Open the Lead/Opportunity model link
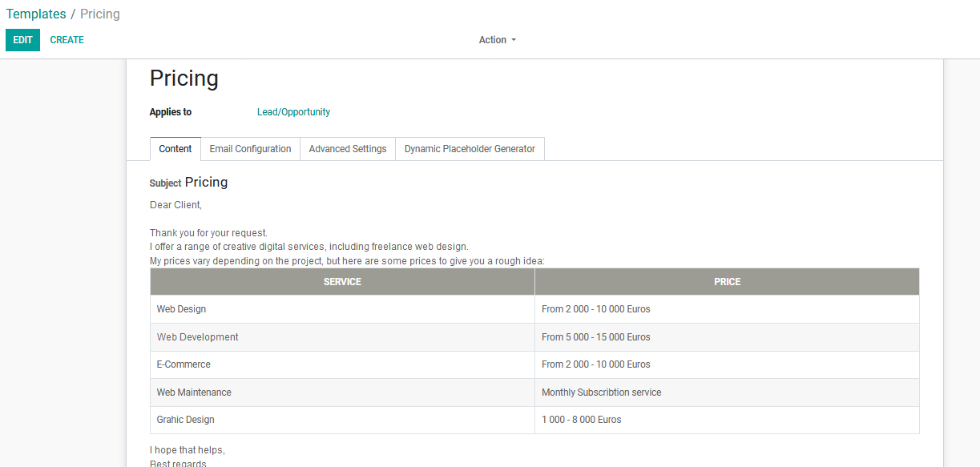The width and height of the screenshot is (980, 467). click(x=293, y=112)
